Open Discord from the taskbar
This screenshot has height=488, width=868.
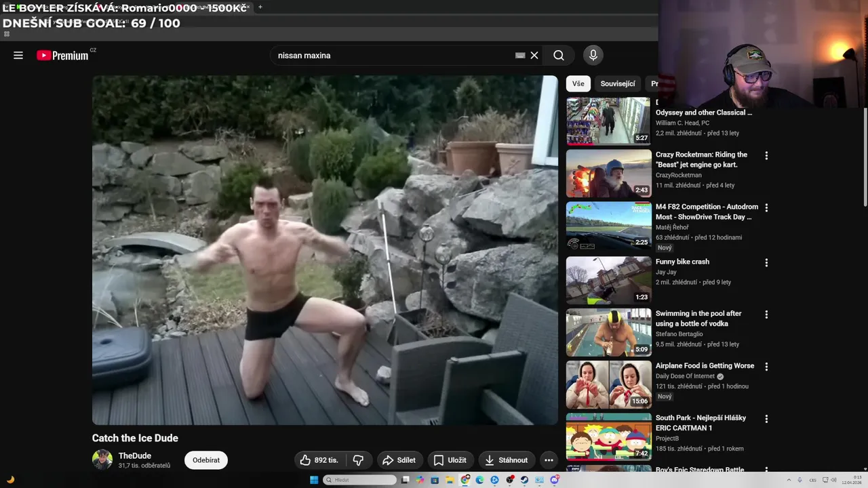tap(554, 480)
